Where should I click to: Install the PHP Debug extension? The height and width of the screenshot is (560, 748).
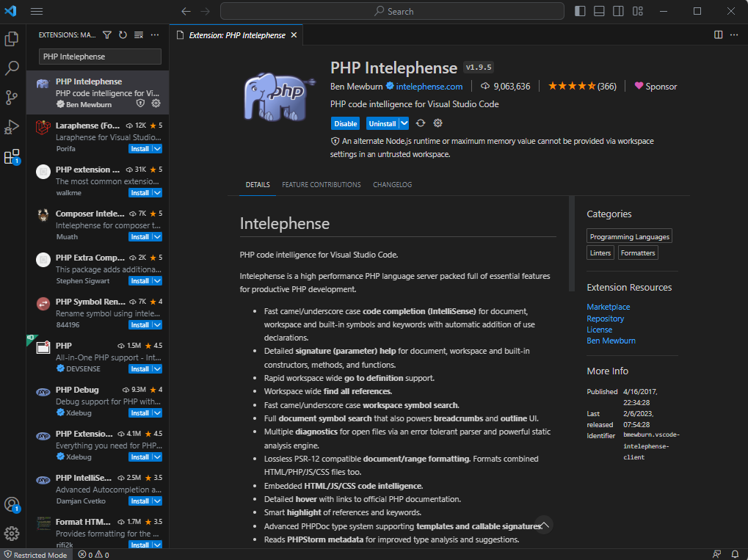pyautogui.click(x=139, y=413)
